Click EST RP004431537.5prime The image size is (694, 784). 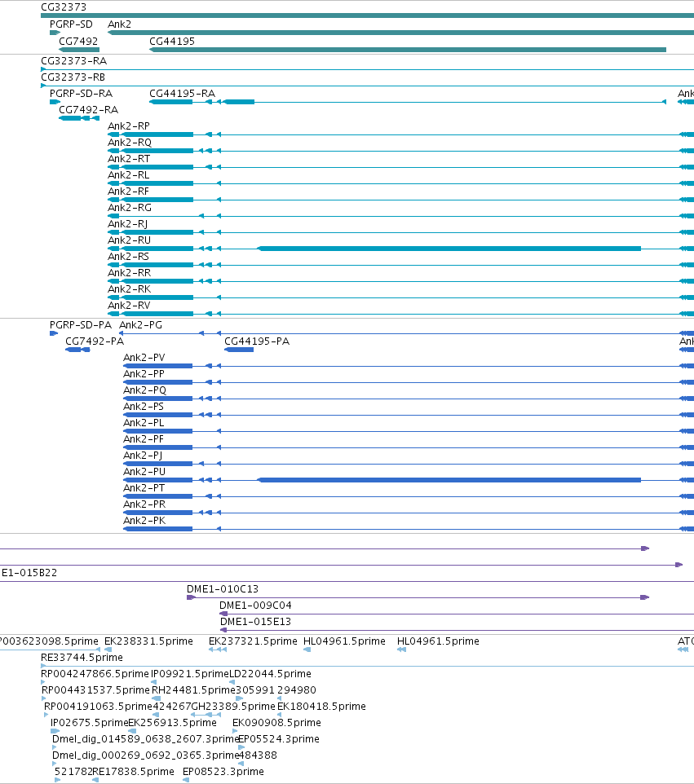click(x=95, y=690)
